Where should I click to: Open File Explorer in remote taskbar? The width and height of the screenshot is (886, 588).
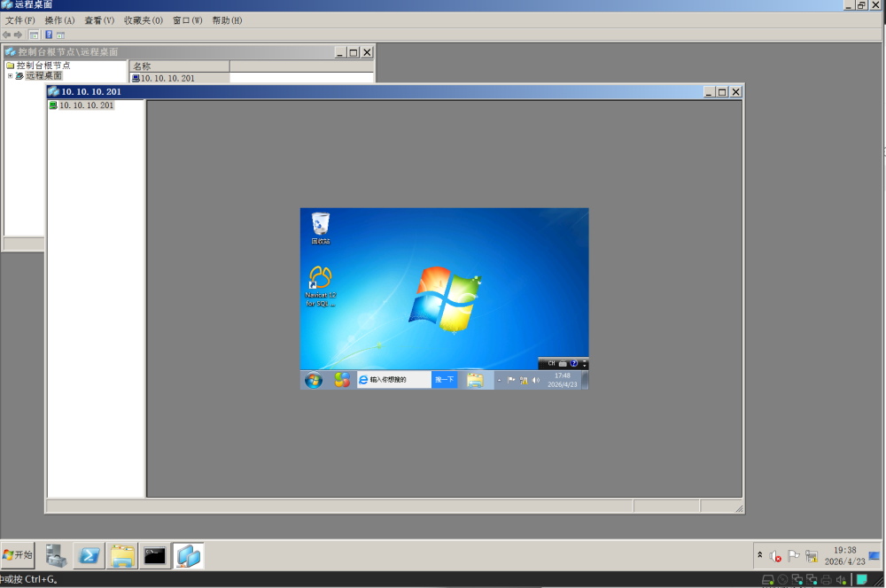475,380
